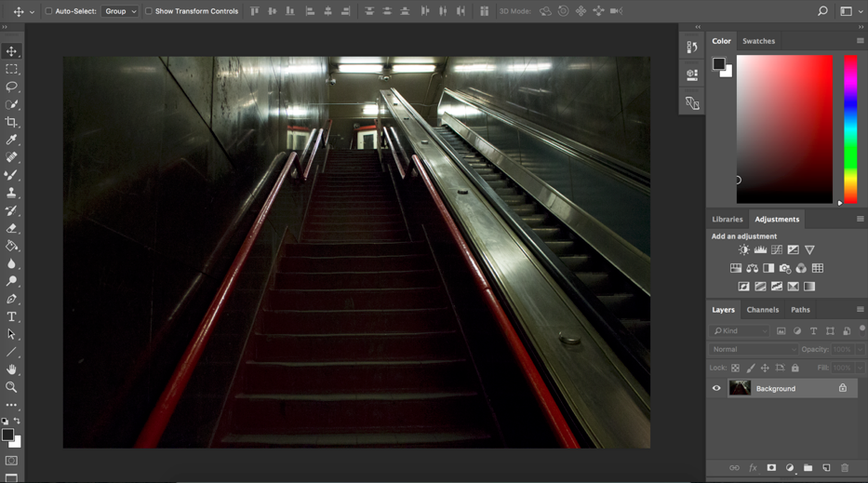This screenshot has height=483, width=868.
Task: Select the Path Selection tool
Action: click(x=11, y=334)
